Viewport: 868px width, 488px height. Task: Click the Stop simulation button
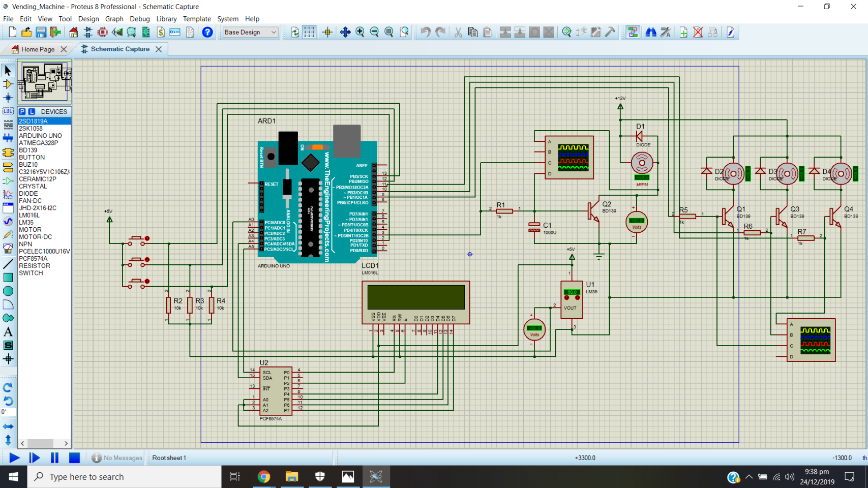tap(74, 458)
